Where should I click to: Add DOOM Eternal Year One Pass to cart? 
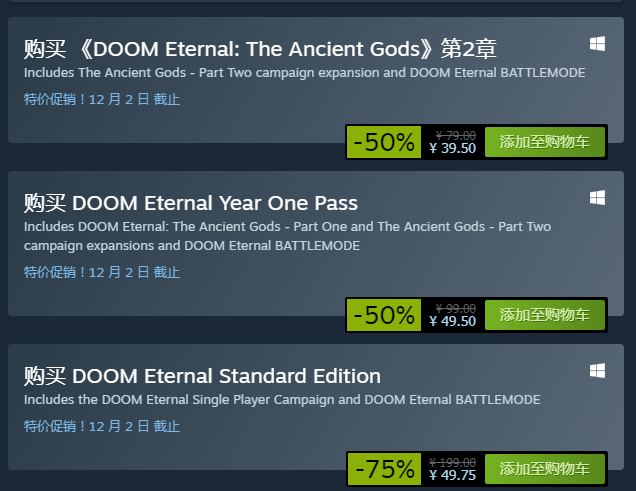pos(545,315)
